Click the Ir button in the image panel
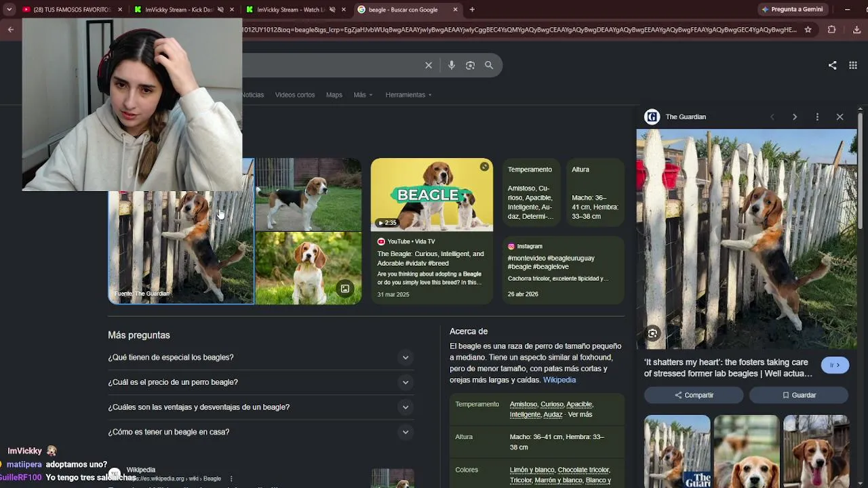 (x=835, y=365)
